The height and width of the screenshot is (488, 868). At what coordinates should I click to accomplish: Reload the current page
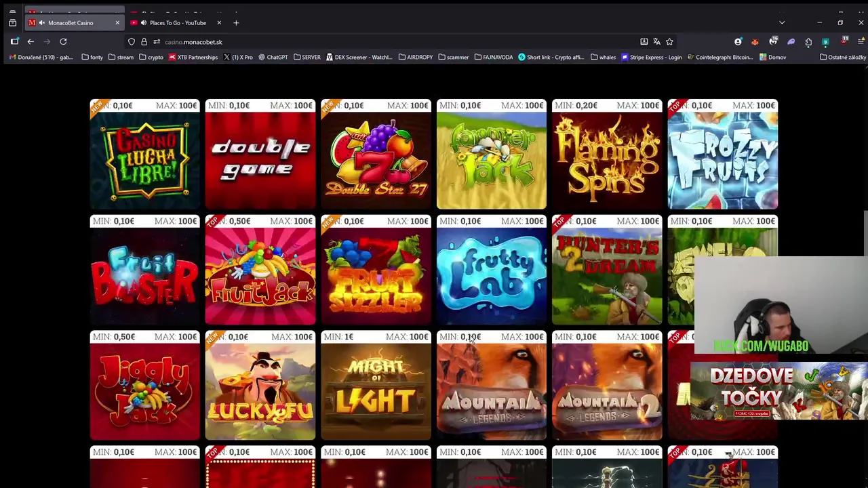63,42
